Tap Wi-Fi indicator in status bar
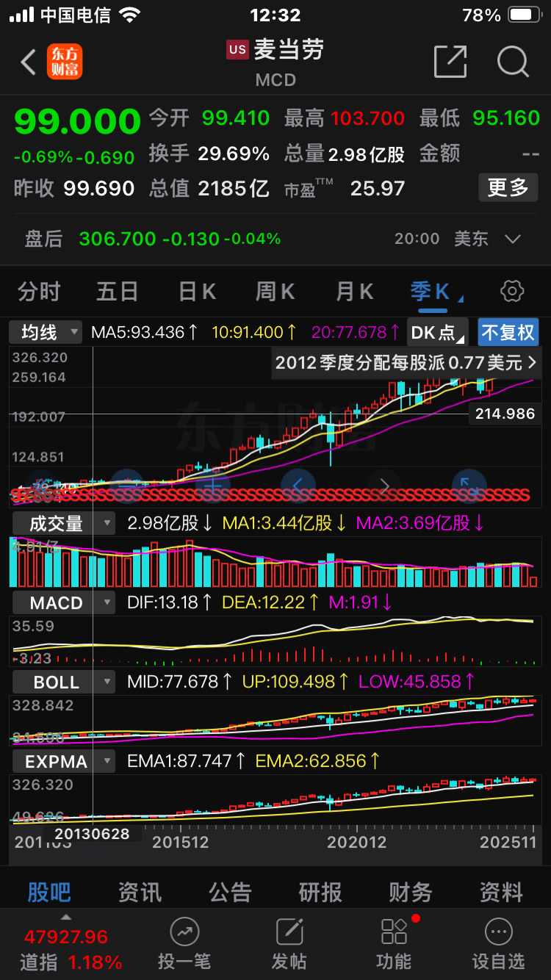This screenshot has width=551, height=980. point(130,15)
